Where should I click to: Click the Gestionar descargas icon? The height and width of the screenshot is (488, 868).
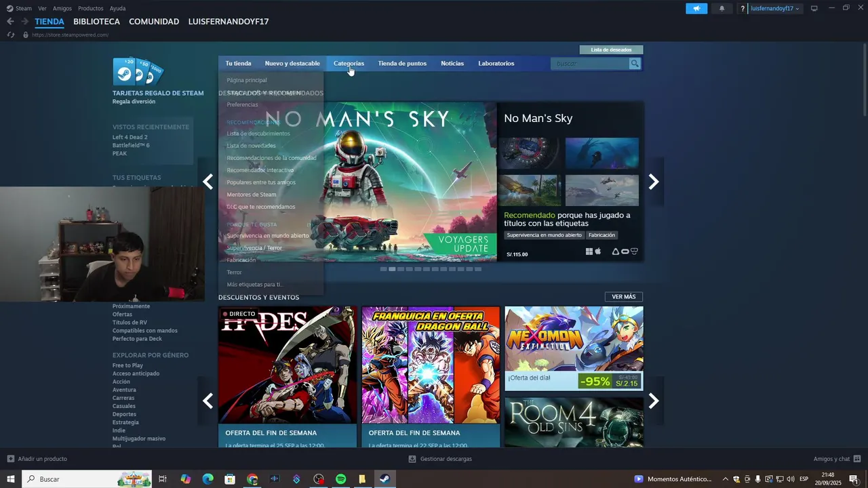tap(412, 459)
